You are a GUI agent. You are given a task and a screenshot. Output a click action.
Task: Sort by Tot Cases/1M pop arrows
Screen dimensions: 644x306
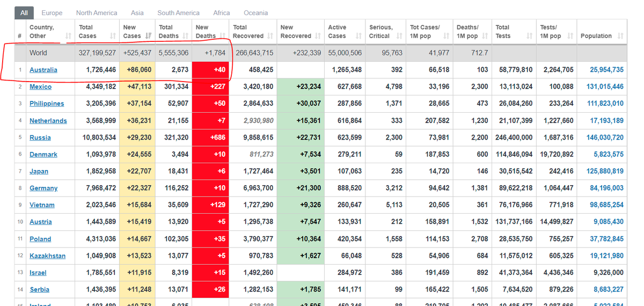click(x=446, y=36)
